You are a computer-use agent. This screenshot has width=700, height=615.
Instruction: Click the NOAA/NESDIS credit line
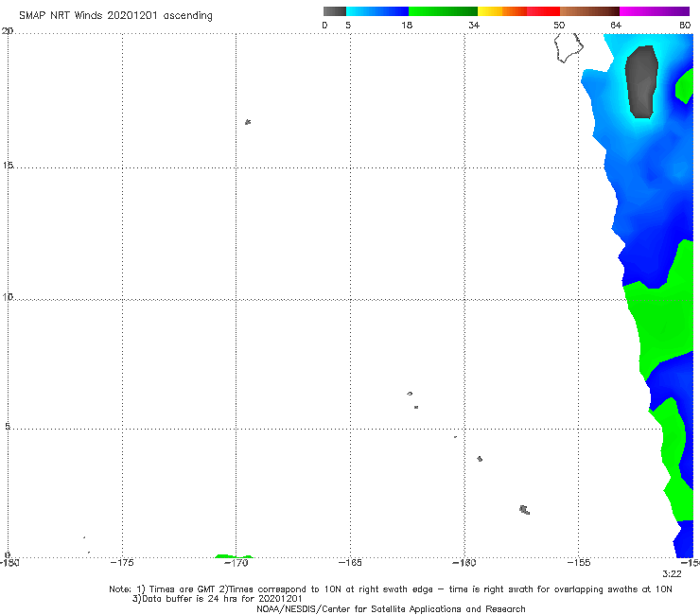(391, 608)
